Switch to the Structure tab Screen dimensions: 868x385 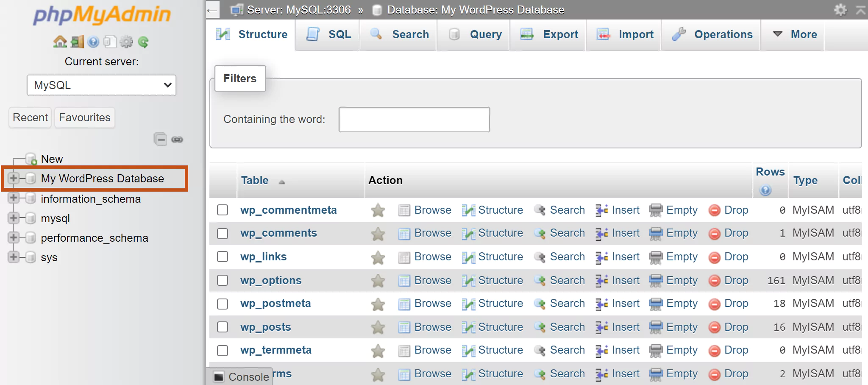(x=252, y=35)
